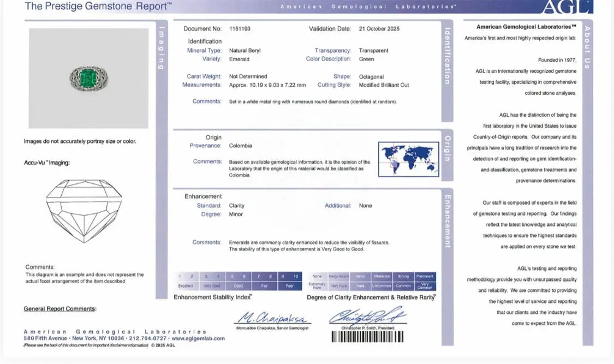Viewport: 614px width, 364px height.
Task: Click the M. Chaipaksa signature
Action: [272, 317]
